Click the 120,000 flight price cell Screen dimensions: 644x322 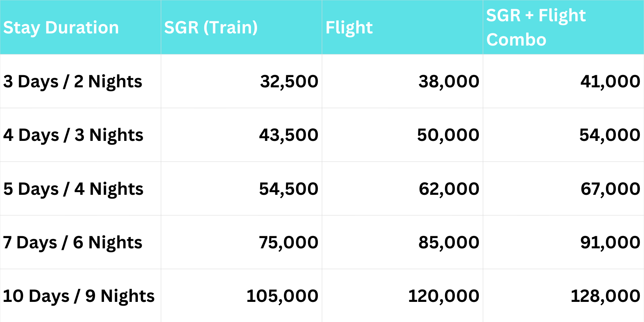[x=444, y=296]
